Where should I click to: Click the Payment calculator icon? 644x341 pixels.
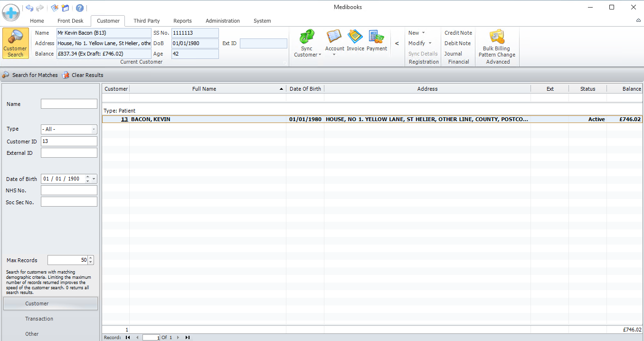(x=377, y=37)
